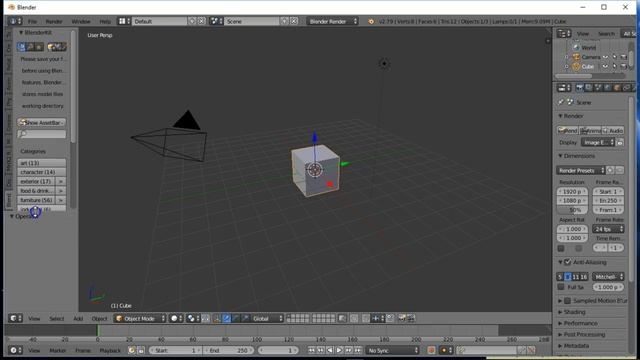
Task: Toggle Cube selectability cursor icon
Action: point(614,66)
